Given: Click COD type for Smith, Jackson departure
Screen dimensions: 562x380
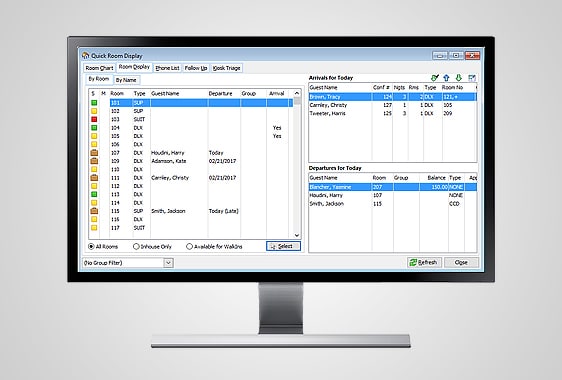Looking at the screenshot, I should 454,204.
